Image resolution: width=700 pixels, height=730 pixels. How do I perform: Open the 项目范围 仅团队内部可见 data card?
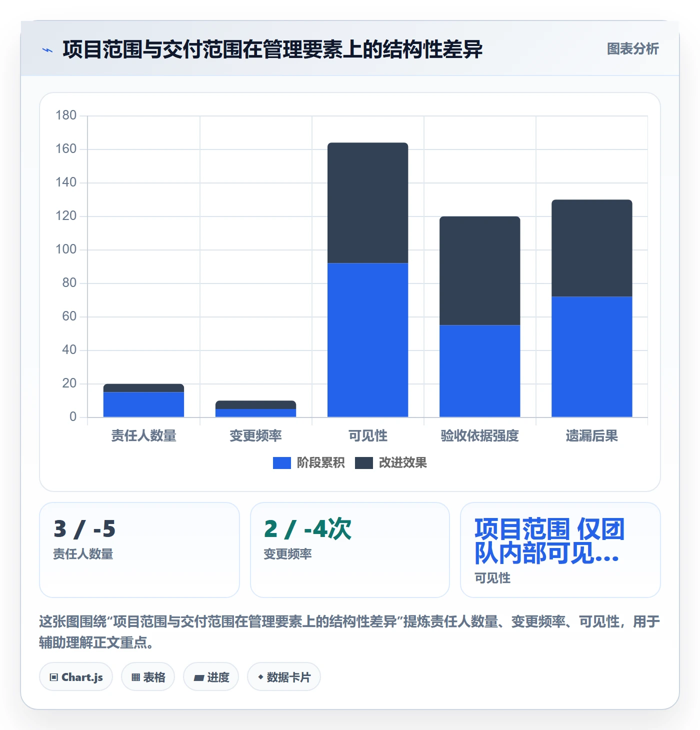[560, 550]
